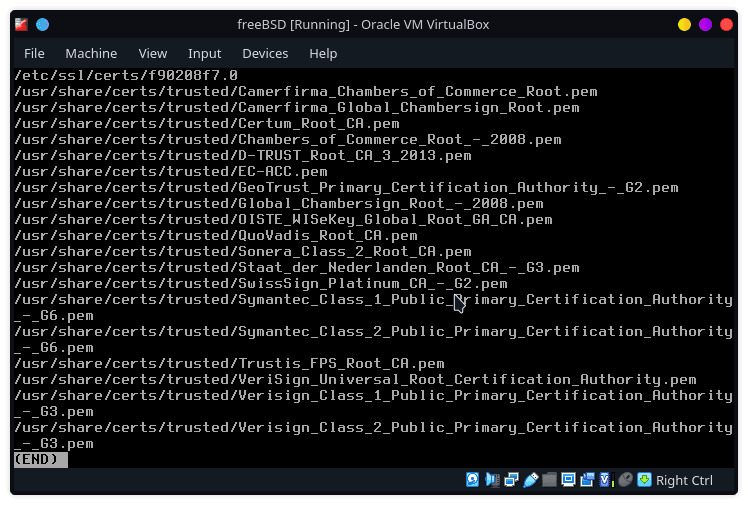
Task: Click the Symantec_Class_2_Public_Primary line
Action: (x=373, y=340)
